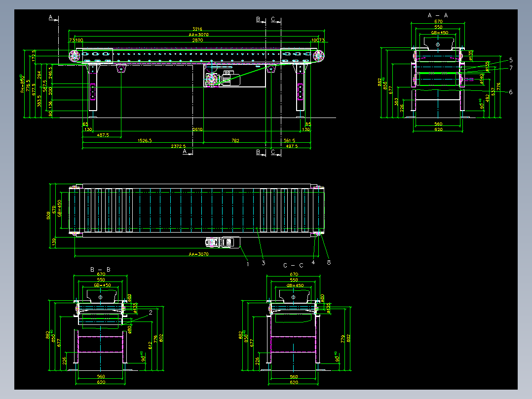The image size is (532, 399).
Task: Select the GB=450 label above section B-B
Action: 102,285
